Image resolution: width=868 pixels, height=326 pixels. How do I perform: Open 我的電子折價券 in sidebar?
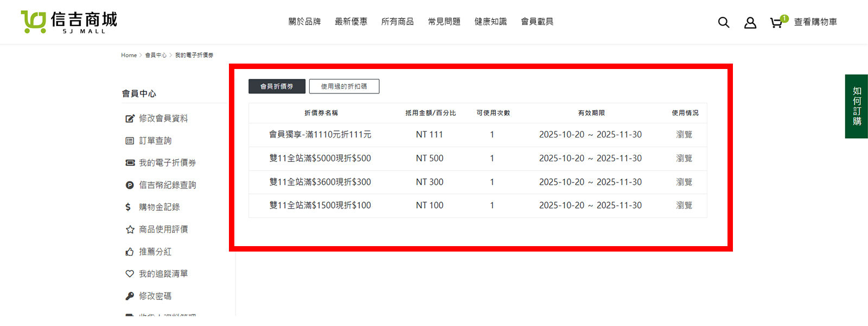168,163
